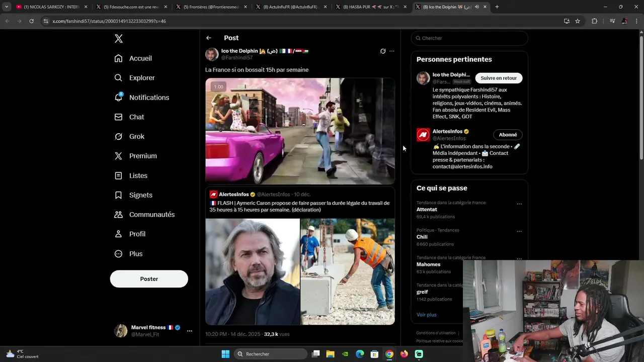Open account switcher dots beside Marvel fitness

[189, 331]
